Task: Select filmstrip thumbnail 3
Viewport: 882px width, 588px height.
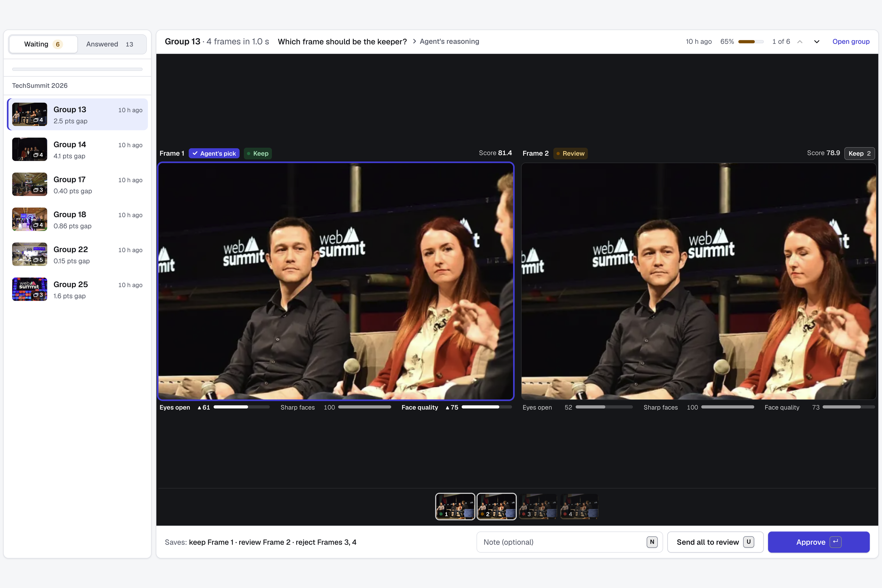Action: (538, 507)
